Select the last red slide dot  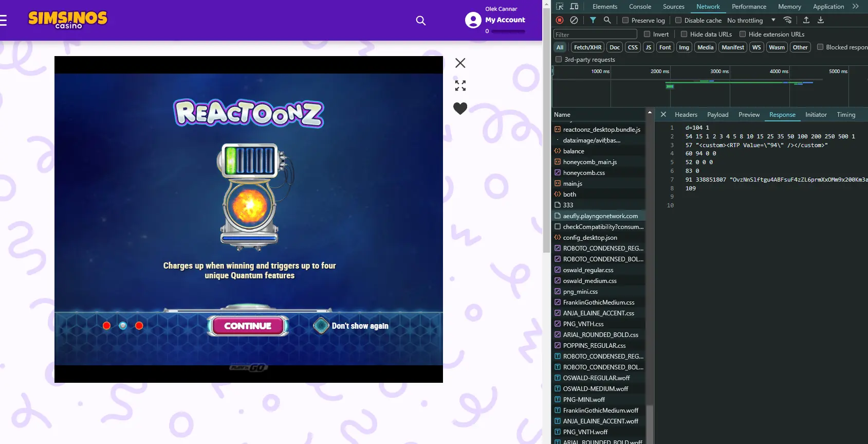click(139, 326)
